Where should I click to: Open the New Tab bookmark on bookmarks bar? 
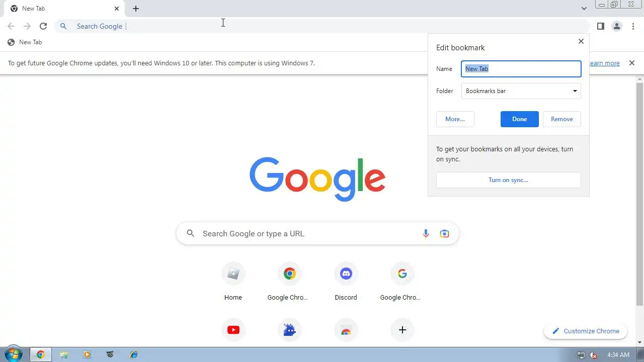coord(25,42)
